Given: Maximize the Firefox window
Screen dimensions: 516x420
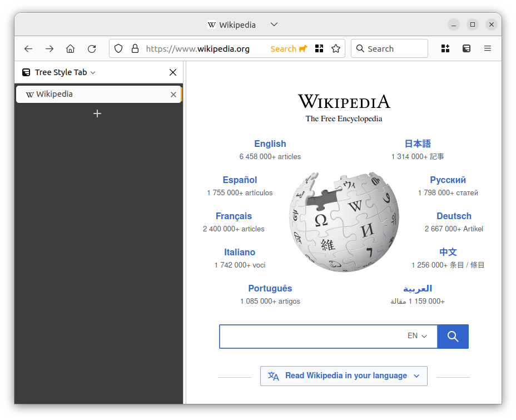Looking at the screenshot, I should [x=473, y=24].
